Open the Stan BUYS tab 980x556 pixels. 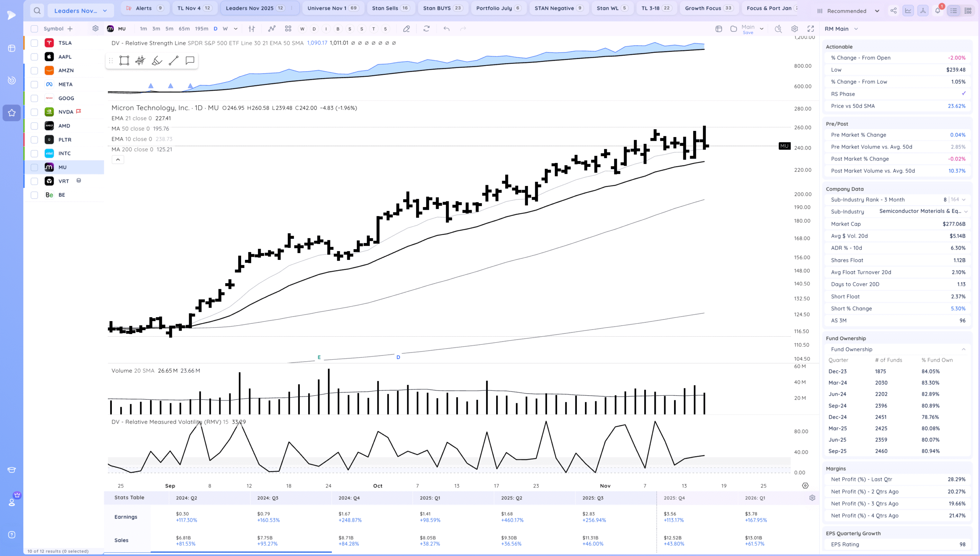pos(443,8)
